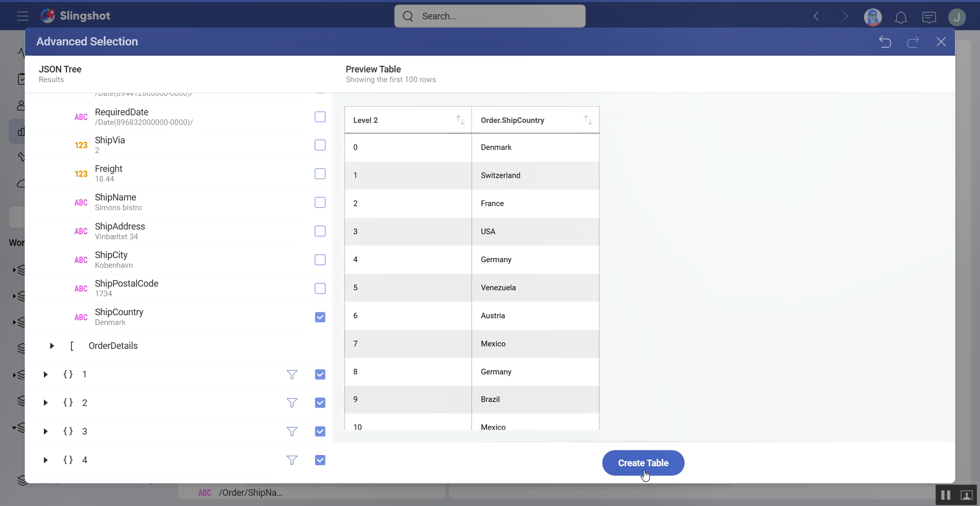Open the filter icon for node 4
The height and width of the screenshot is (506, 980).
pyautogui.click(x=292, y=461)
